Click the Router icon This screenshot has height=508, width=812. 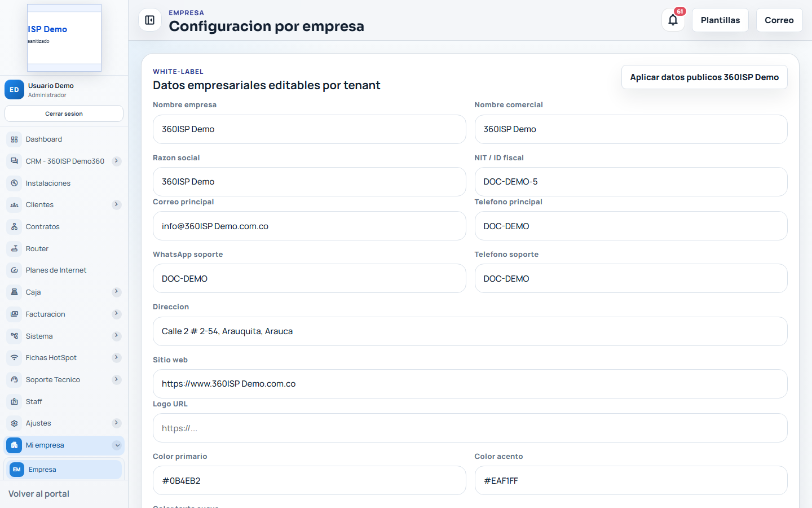[15, 249]
